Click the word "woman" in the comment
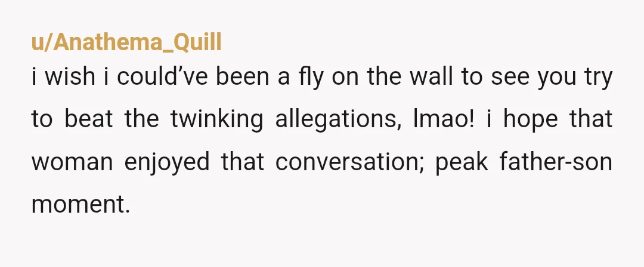Screen dimensions: 644x267 pos(72,162)
